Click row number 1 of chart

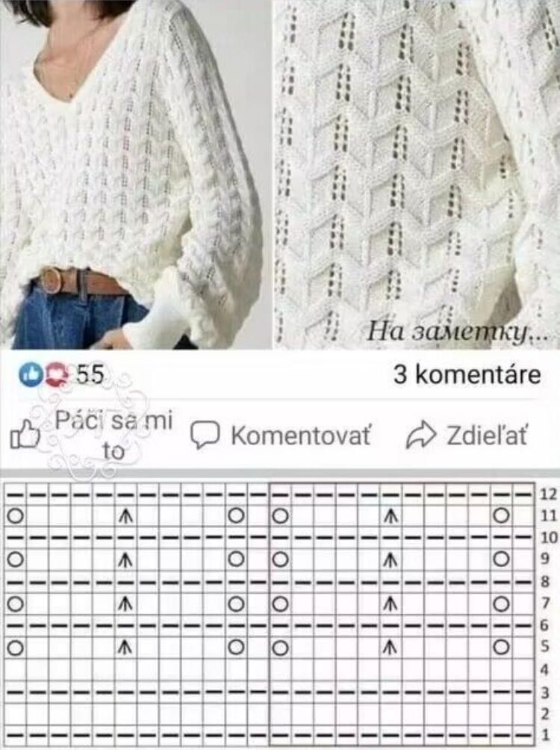pyautogui.click(x=545, y=734)
